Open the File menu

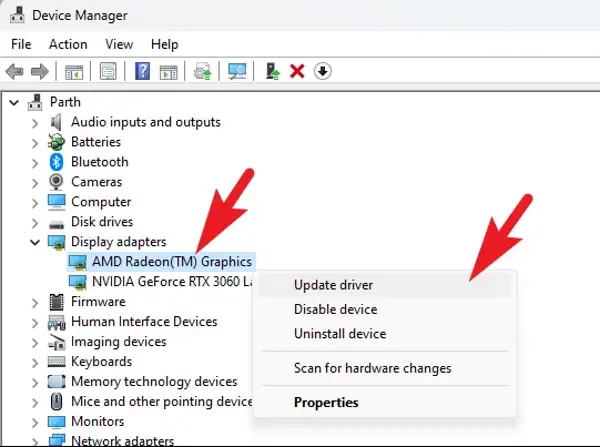pos(21,44)
